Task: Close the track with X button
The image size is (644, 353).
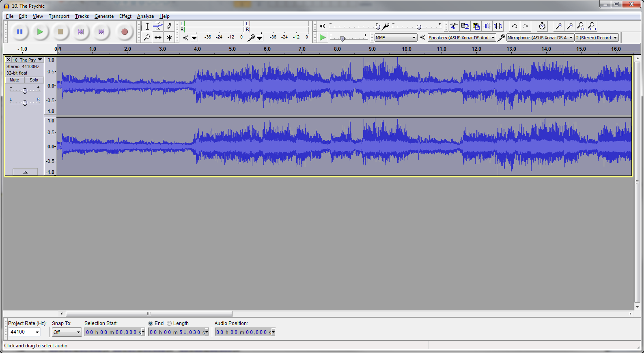Action: point(8,60)
